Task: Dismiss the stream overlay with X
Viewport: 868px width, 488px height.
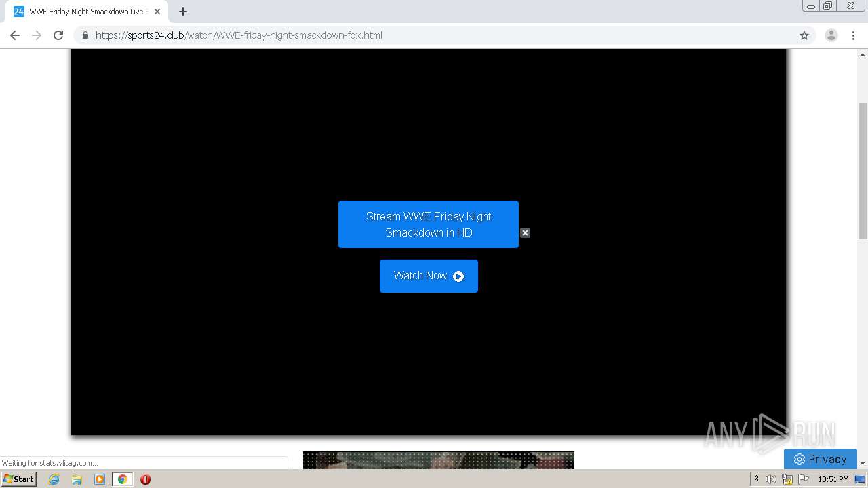Action: (525, 232)
